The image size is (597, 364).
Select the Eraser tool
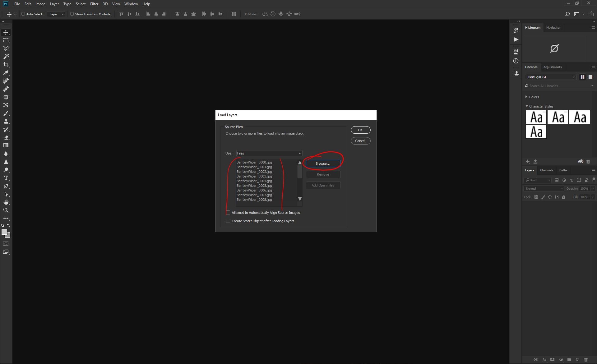(6, 138)
